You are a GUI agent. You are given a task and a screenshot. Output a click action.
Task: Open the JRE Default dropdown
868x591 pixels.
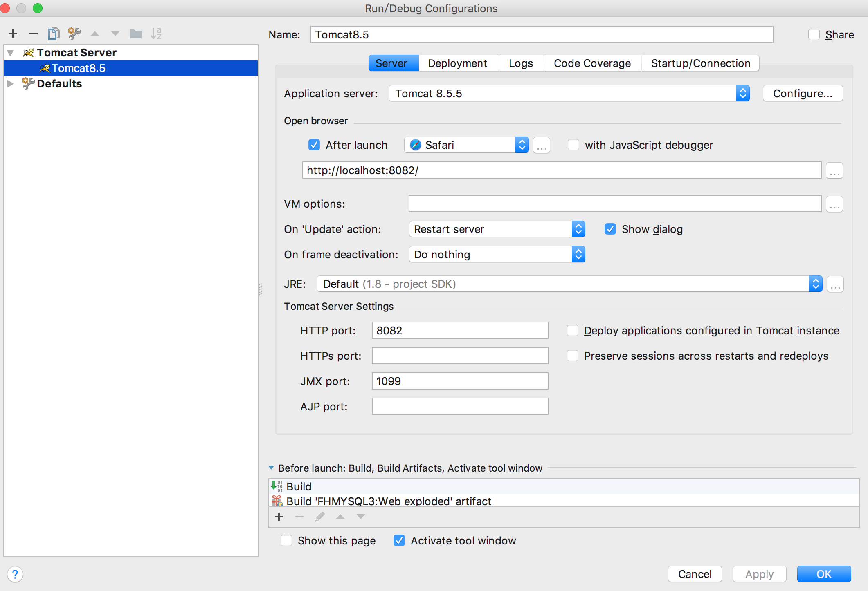569,284
